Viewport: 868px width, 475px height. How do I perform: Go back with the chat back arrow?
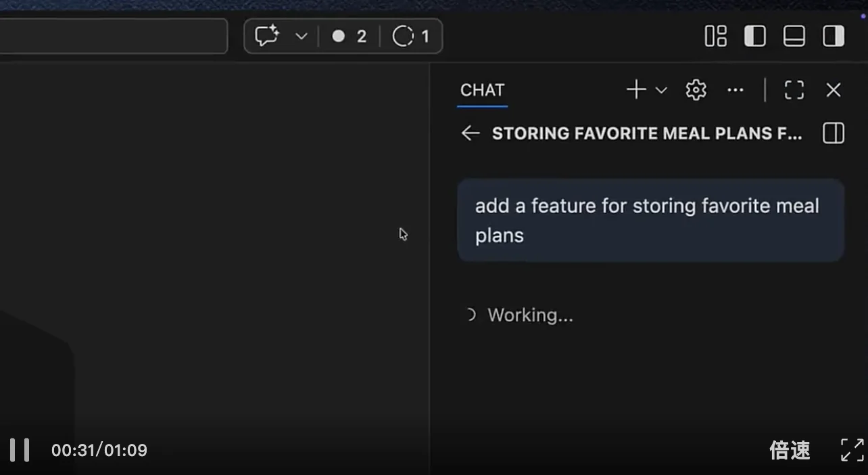[470, 133]
